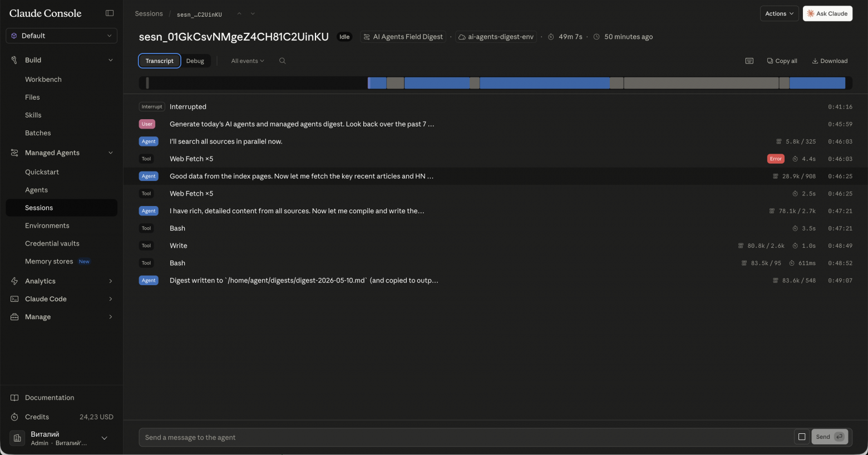Switch to the Transcript view
This screenshot has height=455, width=868.
160,61
